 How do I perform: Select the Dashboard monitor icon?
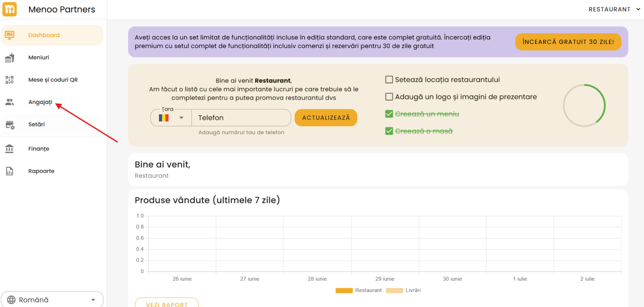[x=10, y=35]
